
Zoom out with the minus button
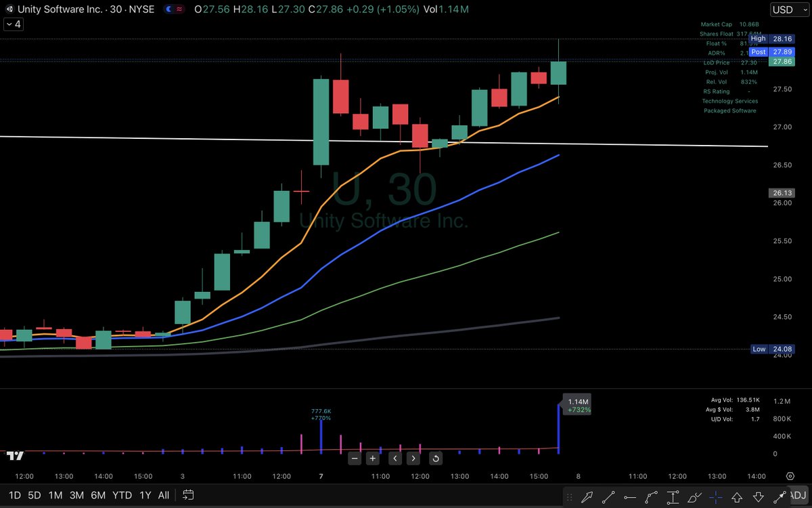click(x=354, y=458)
